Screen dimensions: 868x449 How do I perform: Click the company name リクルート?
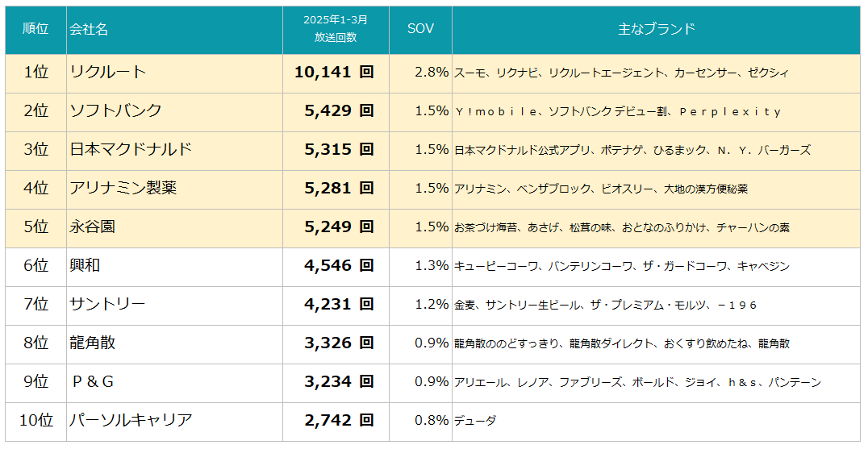pyautogui.click(x=108, y=73)
